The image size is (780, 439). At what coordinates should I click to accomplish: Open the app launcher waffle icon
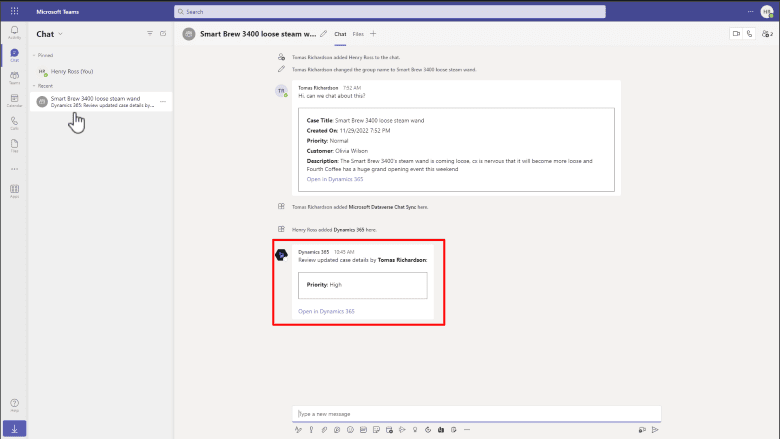point(14,11)
